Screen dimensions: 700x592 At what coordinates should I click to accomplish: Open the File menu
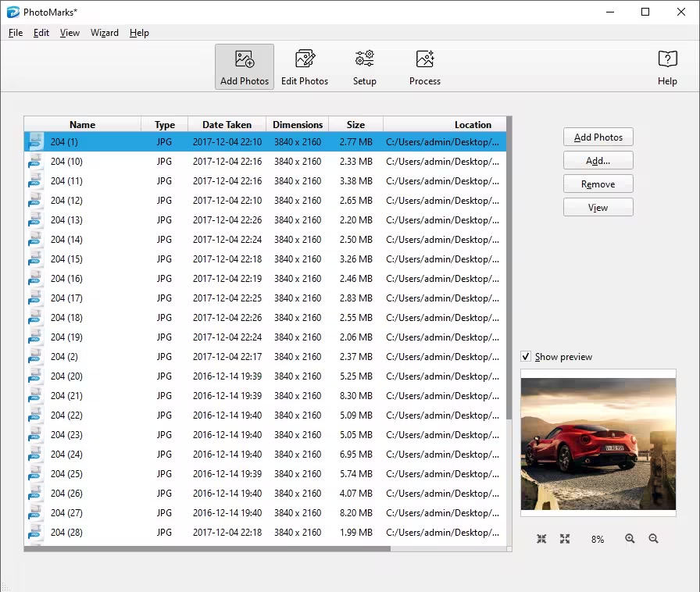tap(16, 33)
